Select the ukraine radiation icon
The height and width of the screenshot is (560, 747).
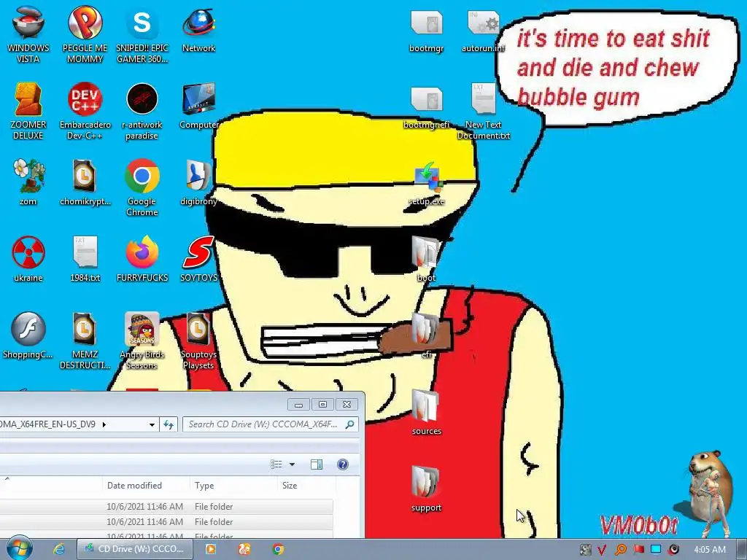click(28, 259)
